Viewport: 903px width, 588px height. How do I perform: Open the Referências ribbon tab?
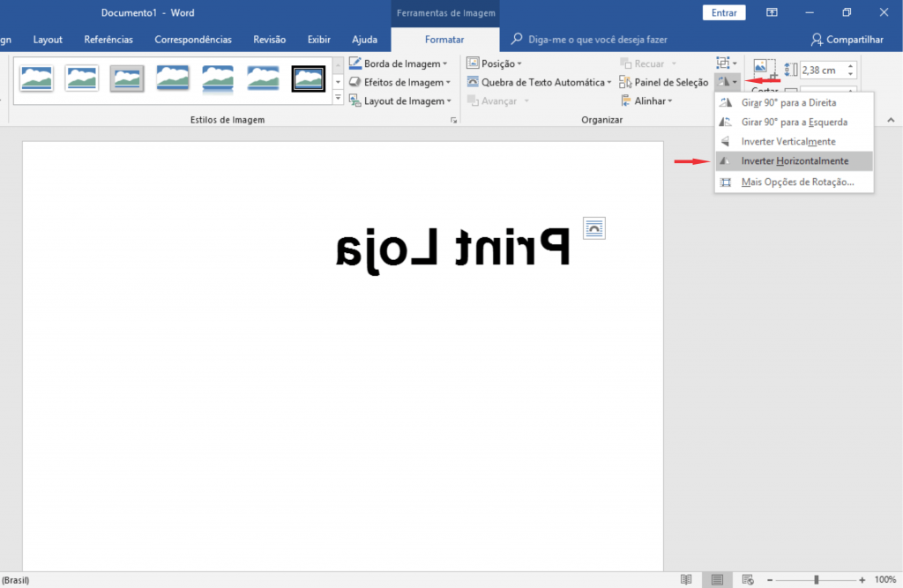click(108, 40)
